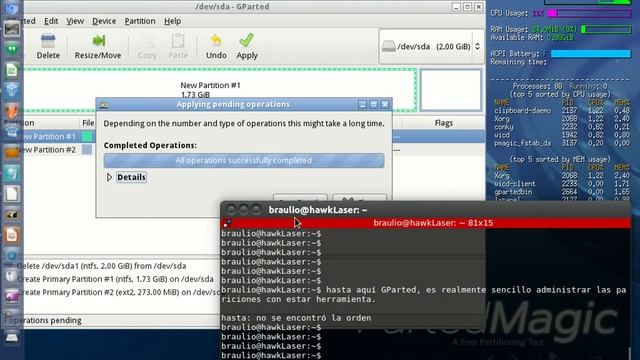Screen dimensions: 640x360
Task: Open the Help menu
Action: tap(173, 21)
